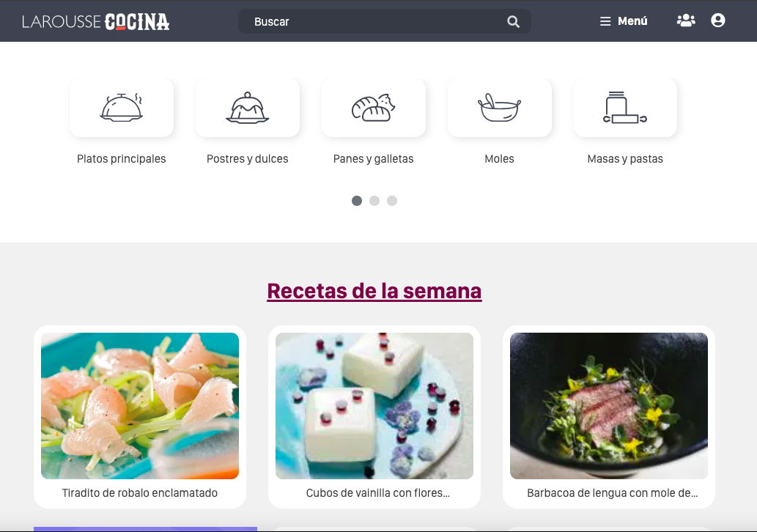Image resolution: width=757 pixels, height=532 pixels.
Task: Select the first carousel page dot
Action: pos(357,201)
